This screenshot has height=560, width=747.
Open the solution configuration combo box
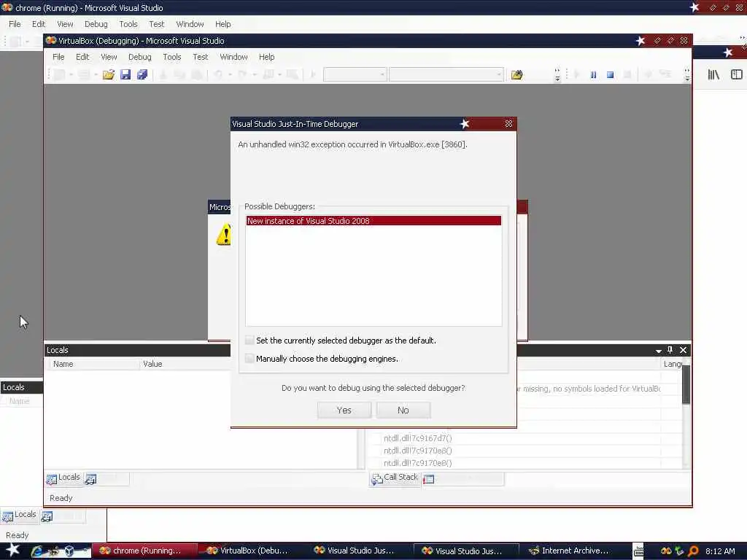point(355,74)
